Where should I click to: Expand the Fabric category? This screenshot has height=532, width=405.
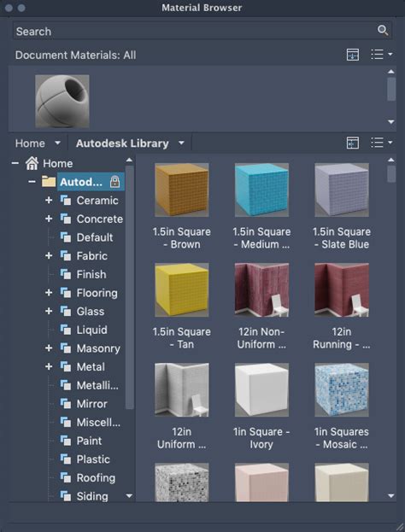[x=49, y=256]
